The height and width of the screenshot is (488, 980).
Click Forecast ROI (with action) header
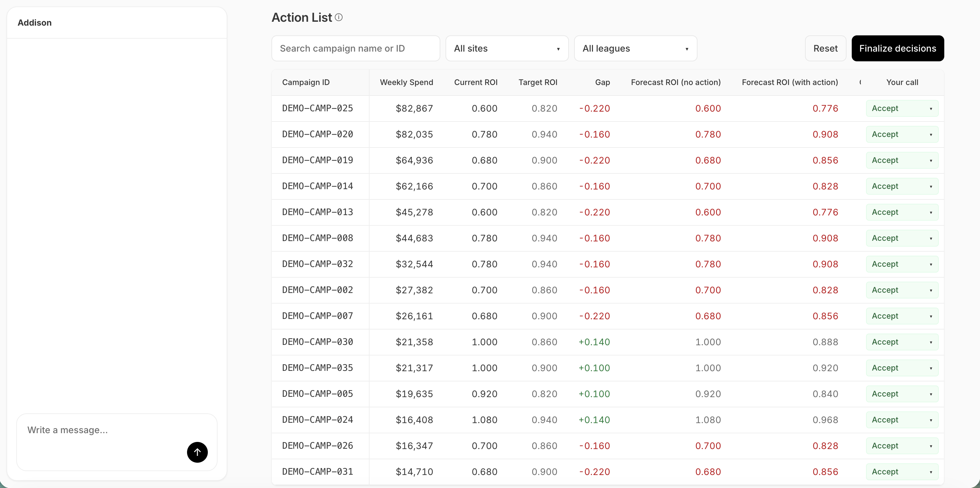point(790,82)
